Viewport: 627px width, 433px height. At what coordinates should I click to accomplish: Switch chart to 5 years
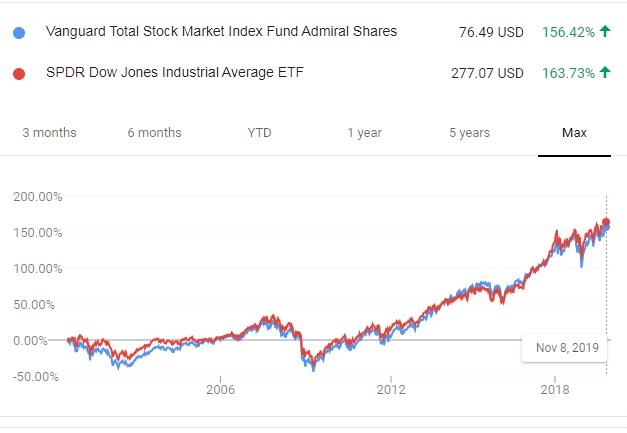click(469, 133)
